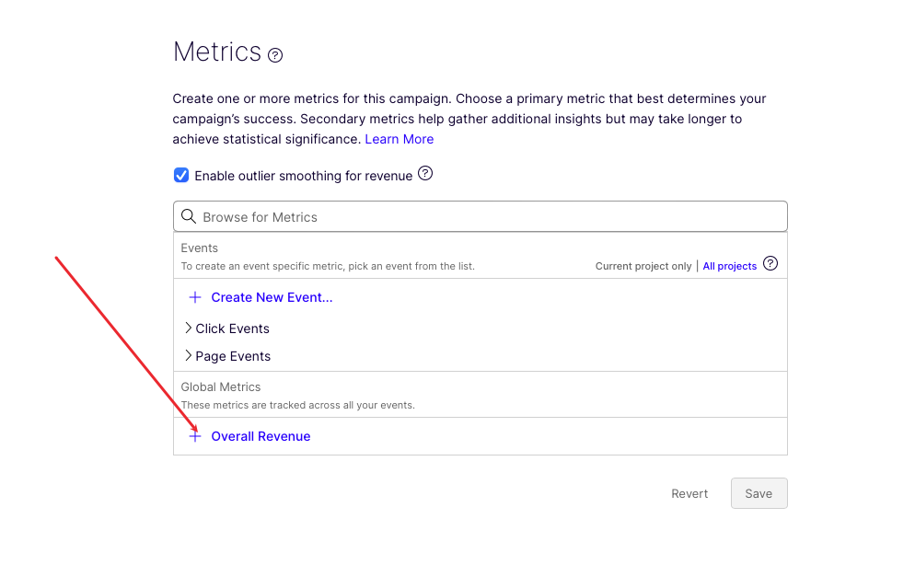
Task: Open the outlier smoothing help tooltip icon
Action: [x=425, y=174]
